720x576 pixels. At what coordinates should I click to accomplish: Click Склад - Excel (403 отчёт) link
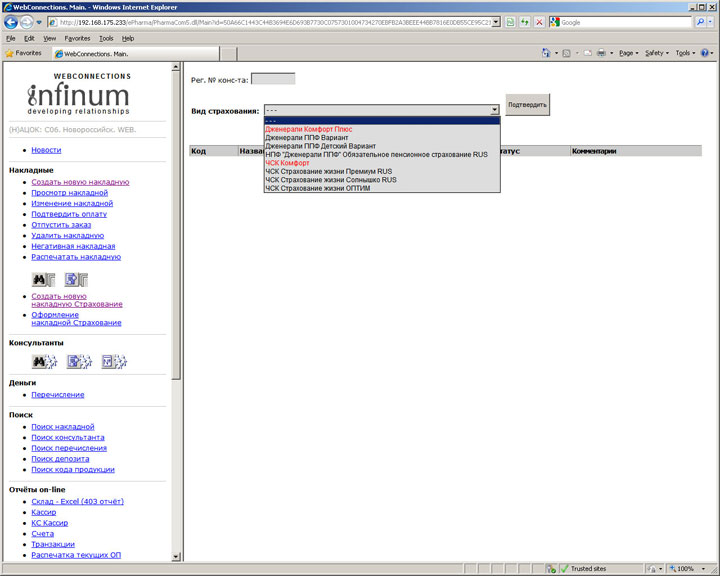click(x=78, y=502)
